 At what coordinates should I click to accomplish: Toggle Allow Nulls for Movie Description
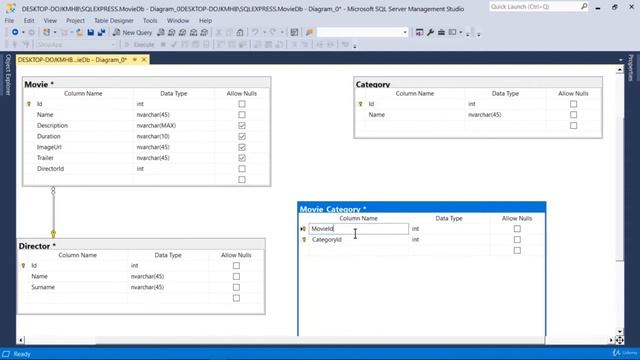[x=242, y=126]
